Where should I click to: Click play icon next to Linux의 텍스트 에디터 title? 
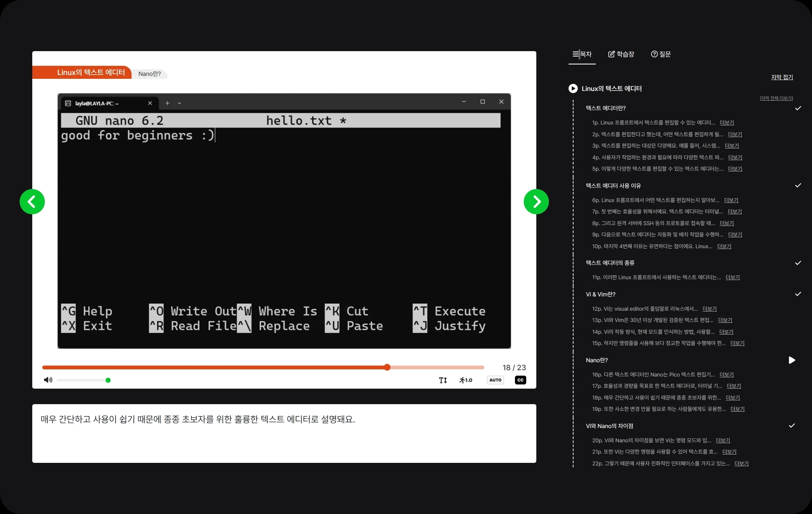573,88
